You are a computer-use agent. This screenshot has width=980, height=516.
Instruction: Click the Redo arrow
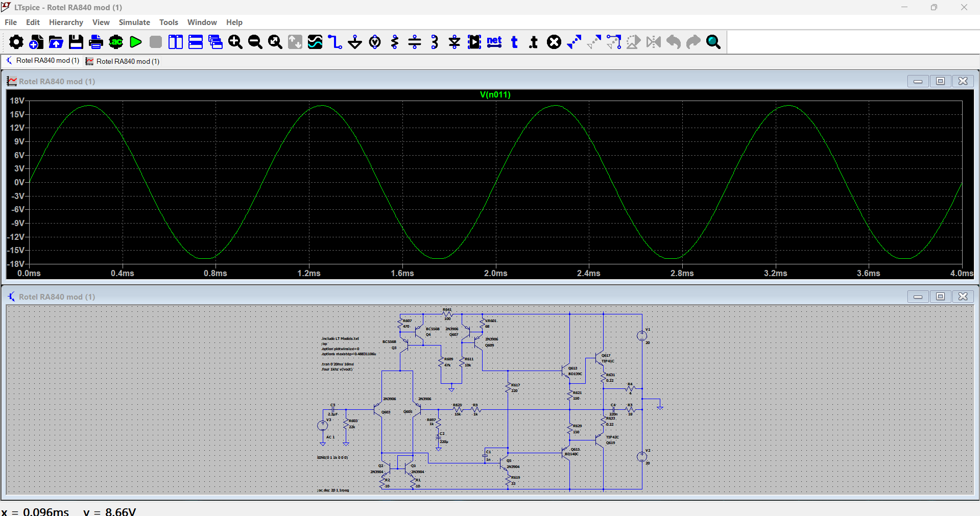(694, 42)
